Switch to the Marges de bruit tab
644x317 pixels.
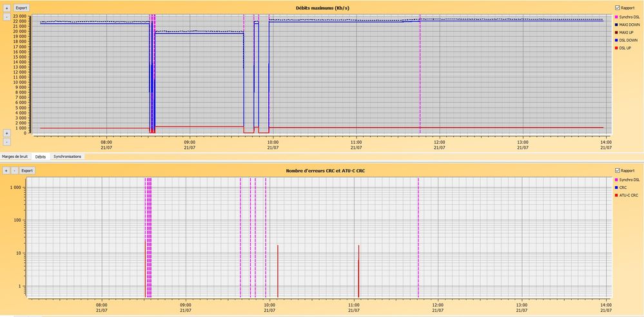[15, 157]
